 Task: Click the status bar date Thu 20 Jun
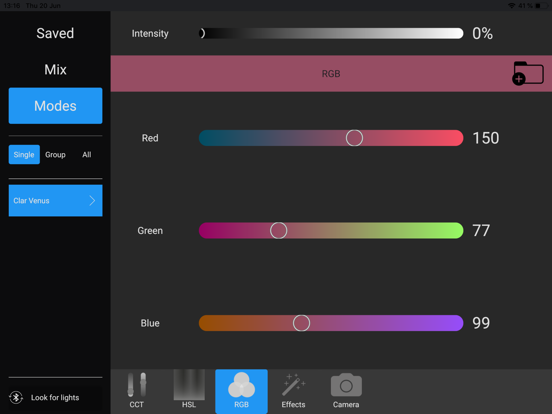point(43,6)
